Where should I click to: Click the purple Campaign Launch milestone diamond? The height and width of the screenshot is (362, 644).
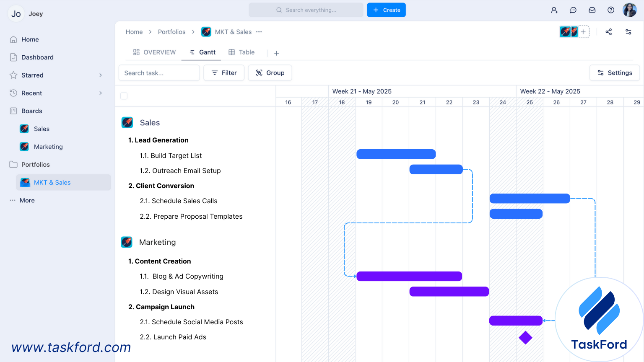[x=526, y=338]
